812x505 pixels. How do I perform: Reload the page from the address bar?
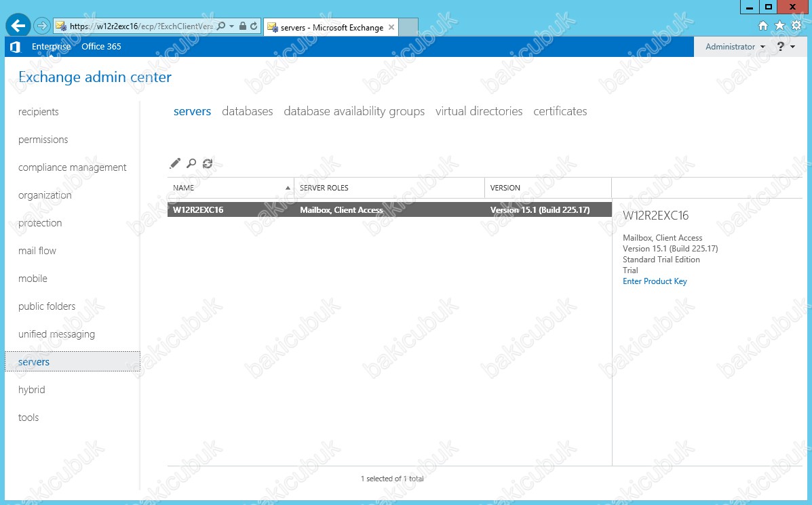[x=254, y=26]
